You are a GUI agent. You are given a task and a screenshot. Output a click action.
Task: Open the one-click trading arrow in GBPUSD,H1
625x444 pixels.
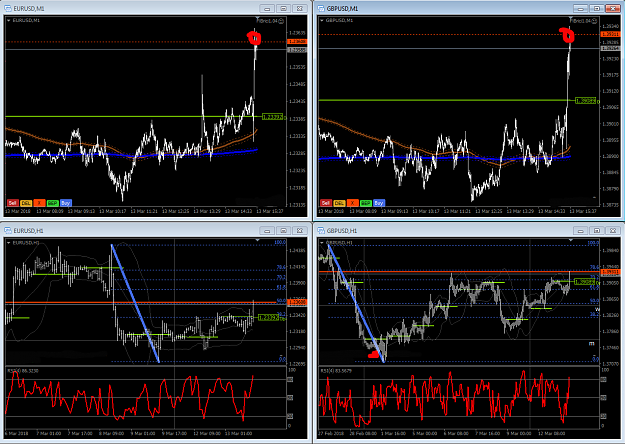pos(322,242)
